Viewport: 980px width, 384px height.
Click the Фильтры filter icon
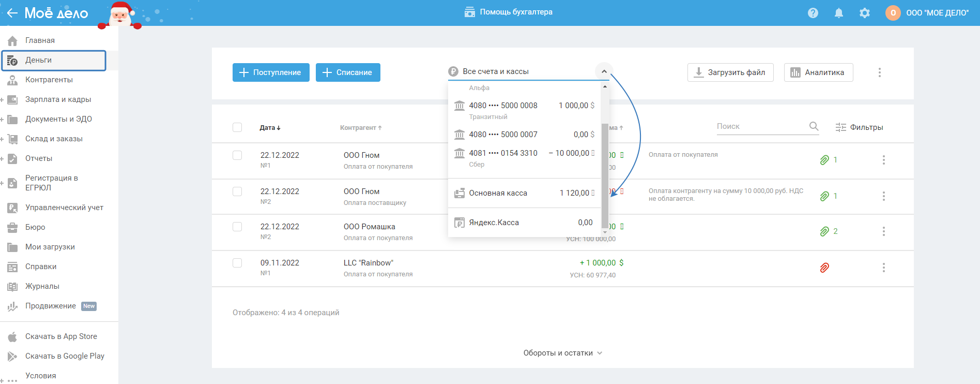pyautogui.click(x=841, y=127)
